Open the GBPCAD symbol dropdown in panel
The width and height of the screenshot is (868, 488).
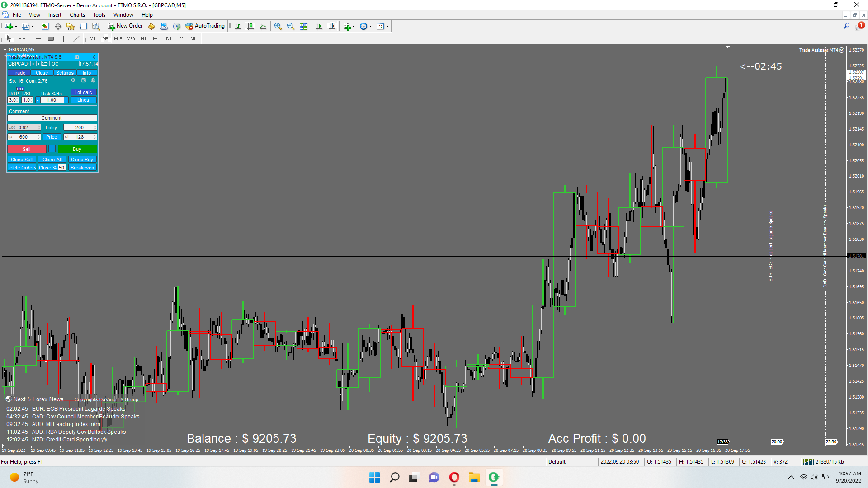18,64
